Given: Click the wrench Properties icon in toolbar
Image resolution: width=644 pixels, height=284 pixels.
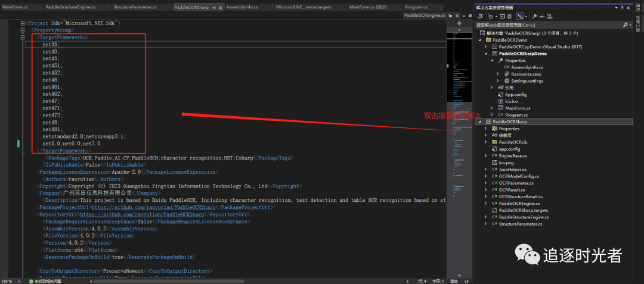Looking at the screenshot, I should [534, 17].
